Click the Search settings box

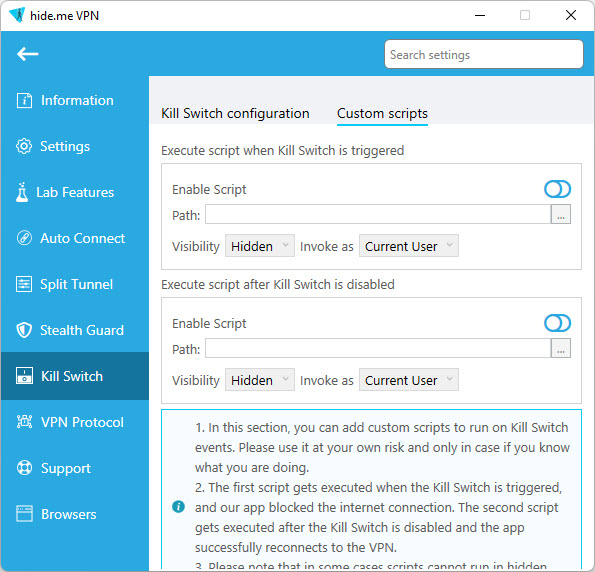pyautogui.click(x=483, y=54)
